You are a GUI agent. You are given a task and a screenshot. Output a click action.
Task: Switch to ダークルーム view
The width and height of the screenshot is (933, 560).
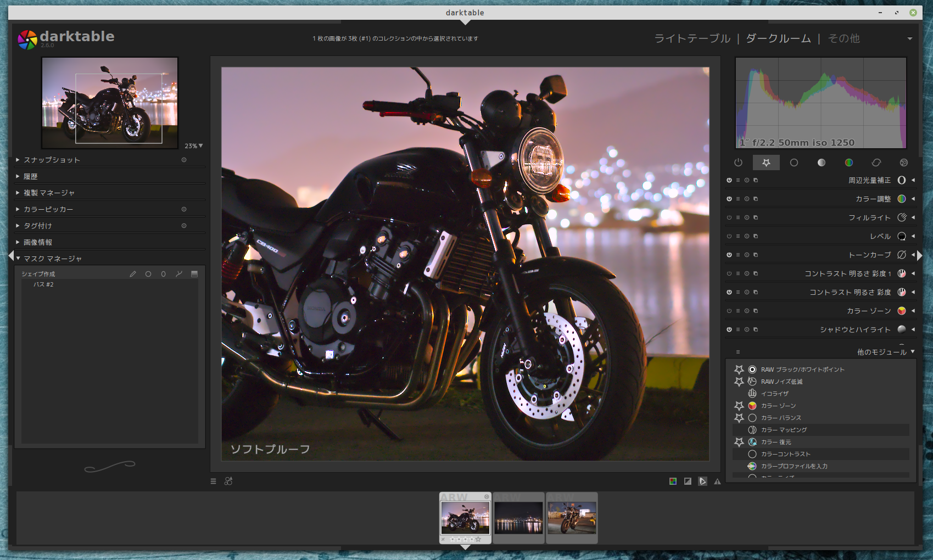[x=778, y=38]
